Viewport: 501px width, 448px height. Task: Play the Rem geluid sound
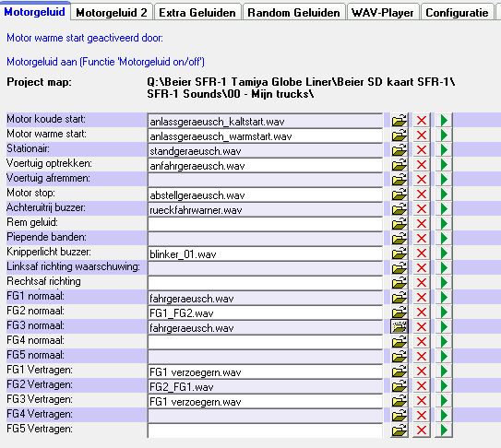point(444,223)
